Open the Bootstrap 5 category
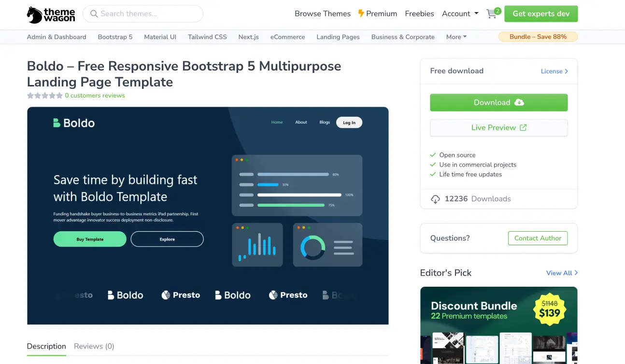The image size is (625, 364). [115, 37]
